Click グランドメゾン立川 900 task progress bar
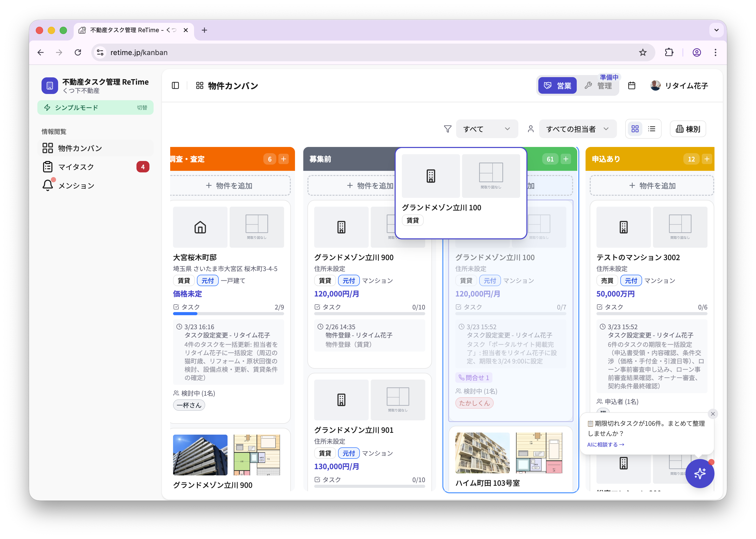Screen dimensions: 756x539 click(369, 314)
